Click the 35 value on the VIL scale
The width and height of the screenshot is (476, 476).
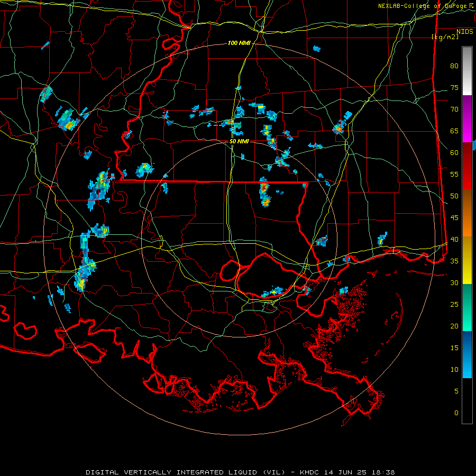coord(454,261)
